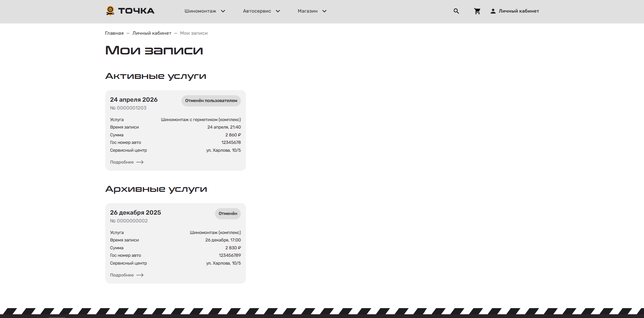Open Подробнее for order 0000000002
The width and height of the screenshot is (644, 318).
pos(122,275)
